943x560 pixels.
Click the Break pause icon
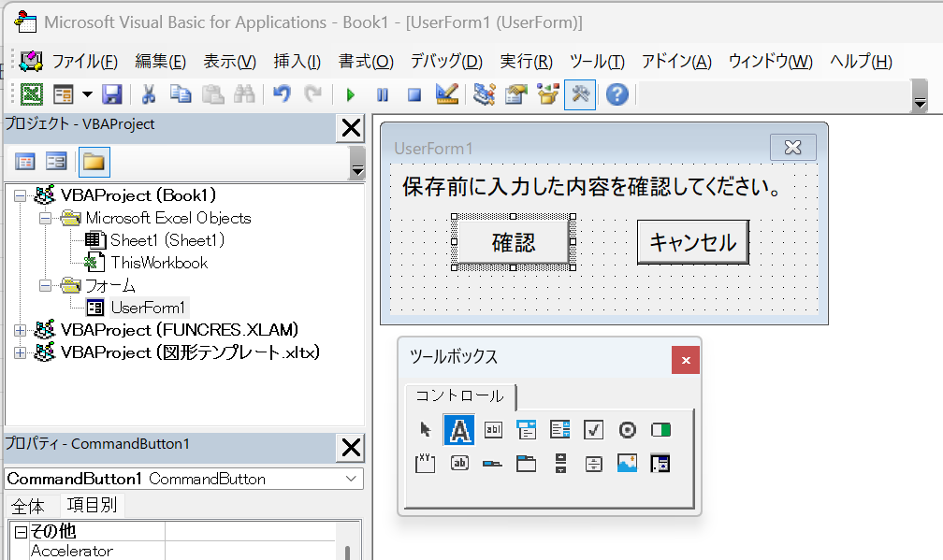tap(383, 94)
